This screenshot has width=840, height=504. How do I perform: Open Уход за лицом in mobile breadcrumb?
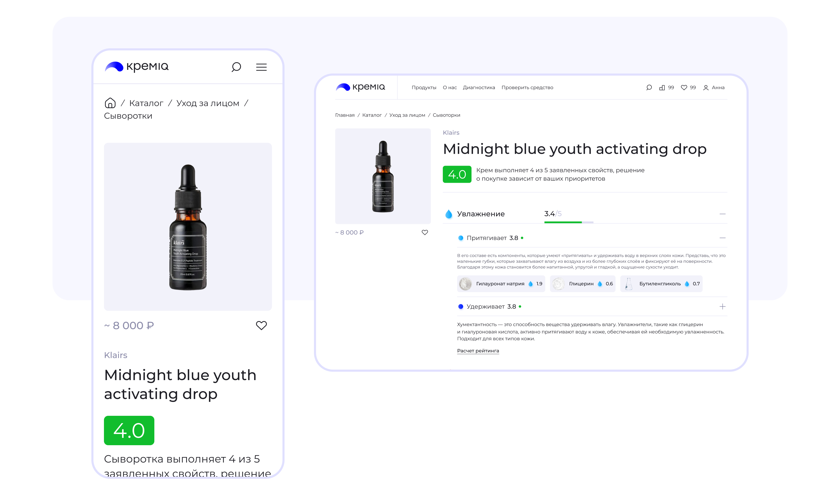[207, 103]
